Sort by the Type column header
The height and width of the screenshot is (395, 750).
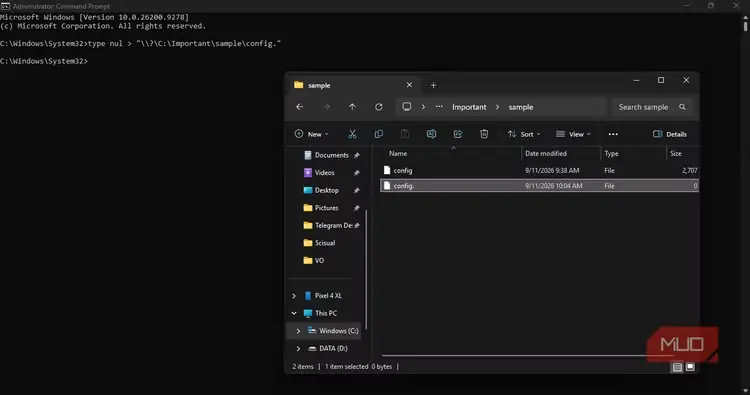(x=611, y=154)
